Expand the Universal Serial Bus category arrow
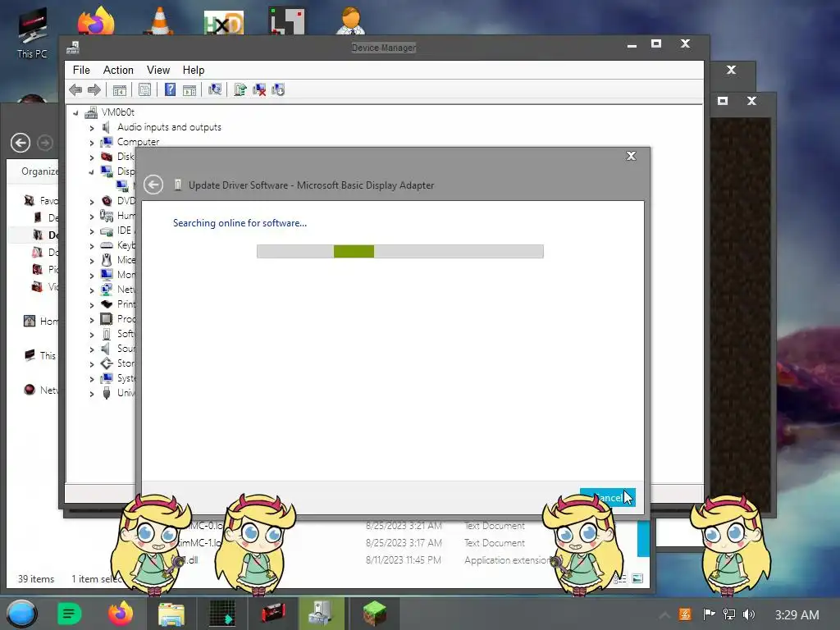 [x=92, y=394]
